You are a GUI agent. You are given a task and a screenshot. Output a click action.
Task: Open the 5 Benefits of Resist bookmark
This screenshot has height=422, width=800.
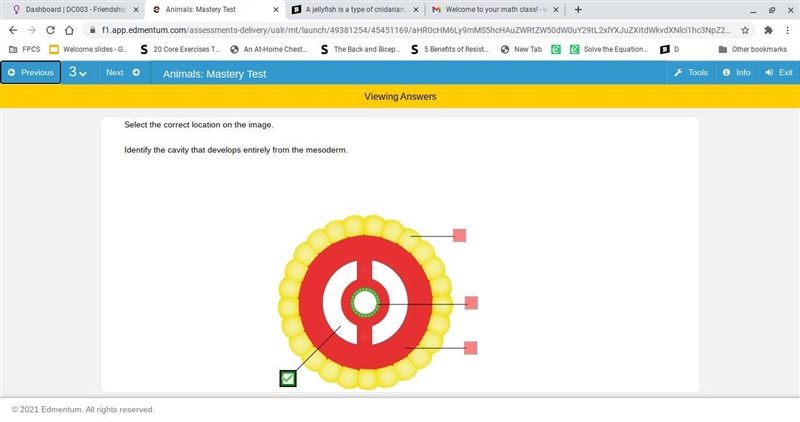[x=451, y=49]
